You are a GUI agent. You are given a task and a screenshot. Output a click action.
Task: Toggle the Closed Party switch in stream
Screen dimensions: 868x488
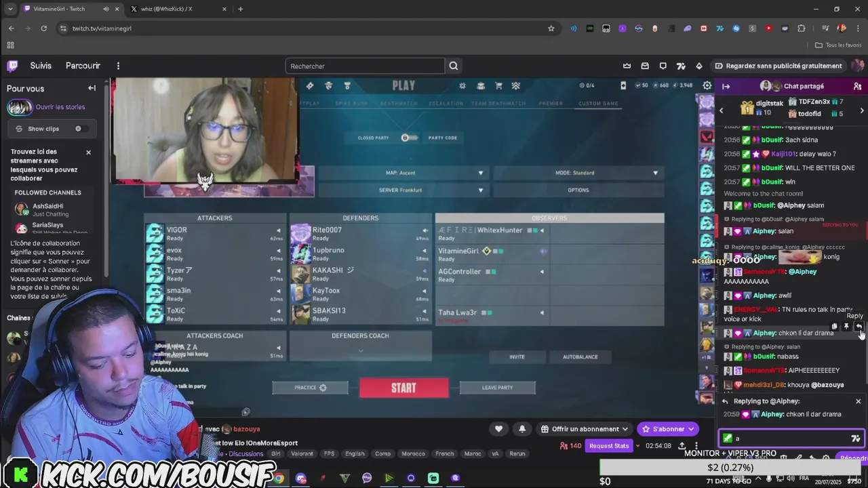click(409, 138)
